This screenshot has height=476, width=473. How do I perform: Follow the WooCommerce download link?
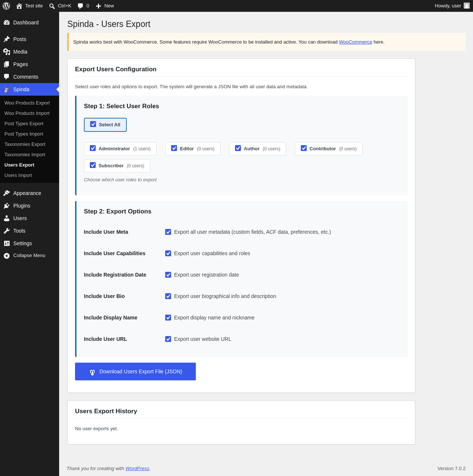tap(355, 42)
